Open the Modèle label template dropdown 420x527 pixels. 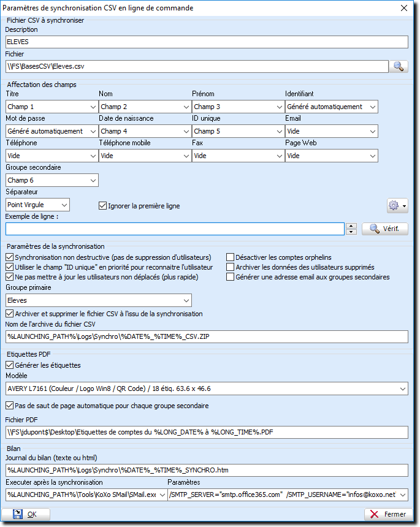(207, 389)
